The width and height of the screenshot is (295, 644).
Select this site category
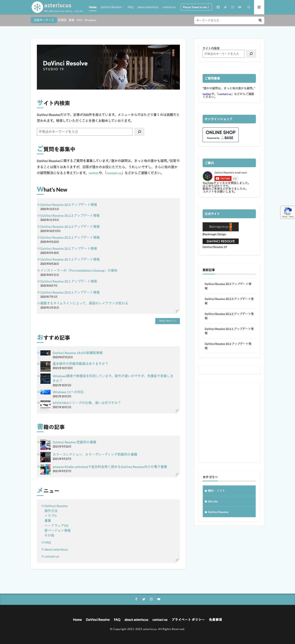[x=229, y=502]
